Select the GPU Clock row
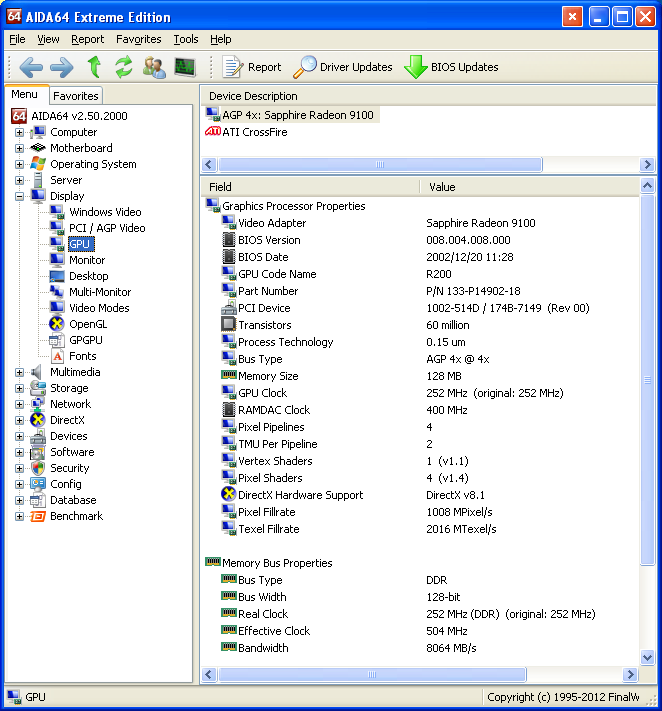 click(420, 393)
